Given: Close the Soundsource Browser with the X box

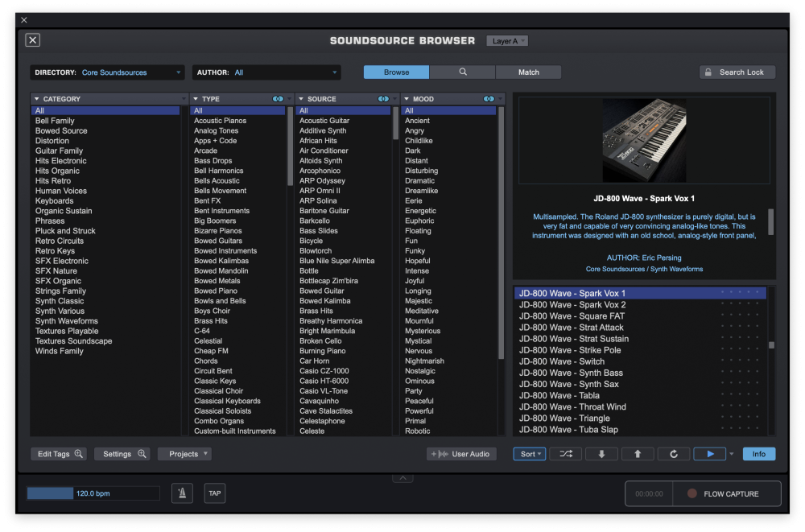Looking at the screenshot, I should pos(33,40).
